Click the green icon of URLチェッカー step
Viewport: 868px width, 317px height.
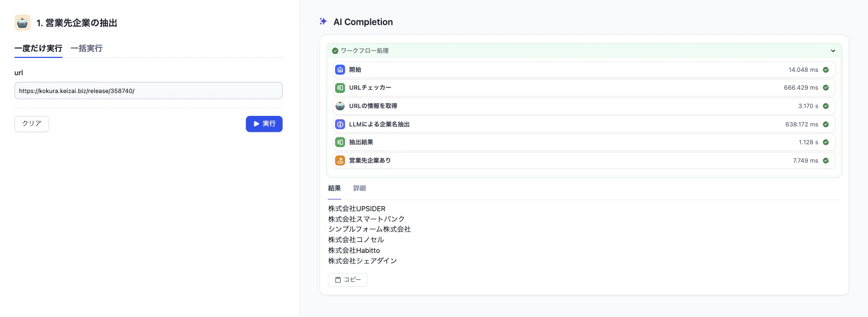(x=340, y=88)
